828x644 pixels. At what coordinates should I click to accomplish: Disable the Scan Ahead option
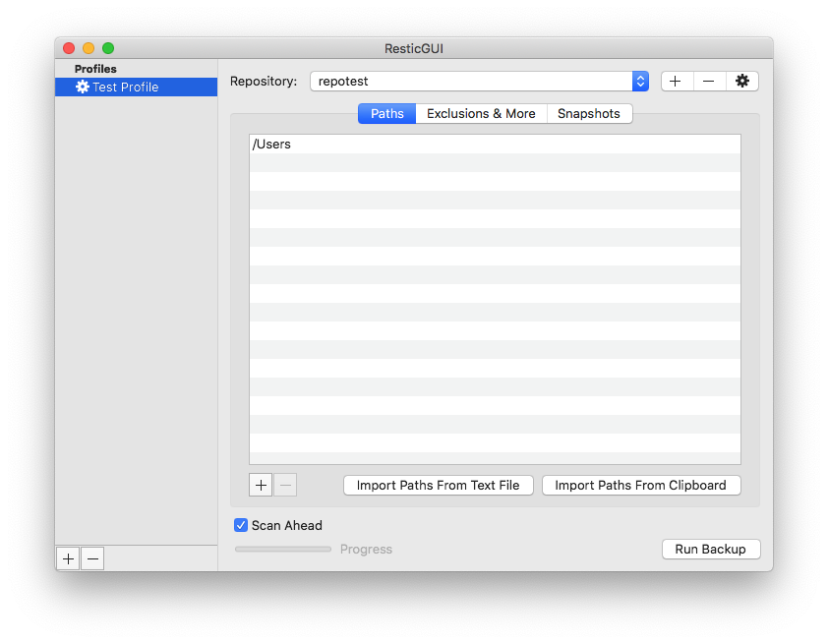point(240,525)
